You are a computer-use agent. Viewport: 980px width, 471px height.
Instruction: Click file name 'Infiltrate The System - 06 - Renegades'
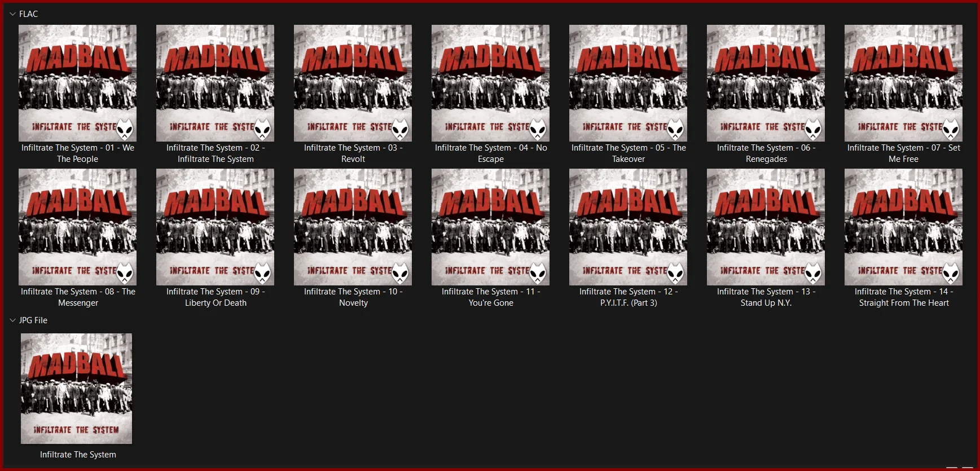coord(766,153)
